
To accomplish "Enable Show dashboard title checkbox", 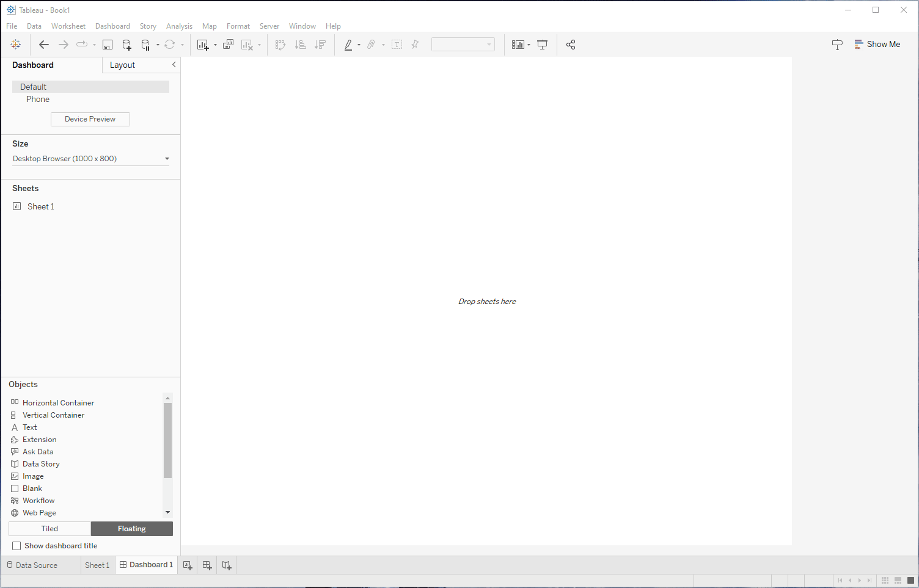I will [16, 546].
